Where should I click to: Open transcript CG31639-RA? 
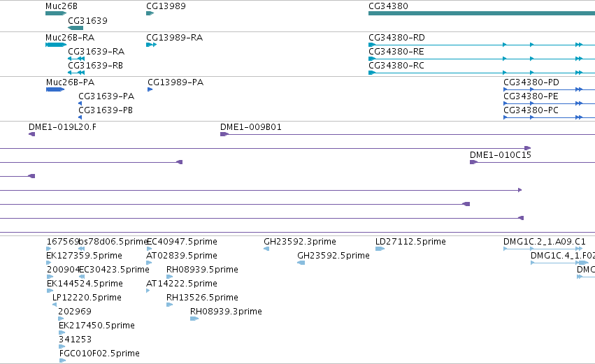coord(96,51)
